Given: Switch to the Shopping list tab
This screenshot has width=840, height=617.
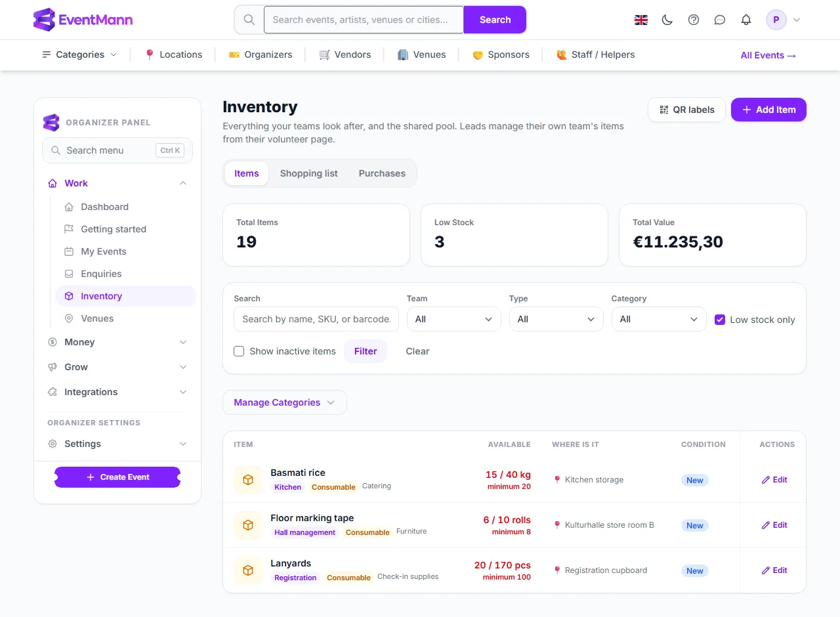Looking at the screenshot, I should click(x=308, y=173).
